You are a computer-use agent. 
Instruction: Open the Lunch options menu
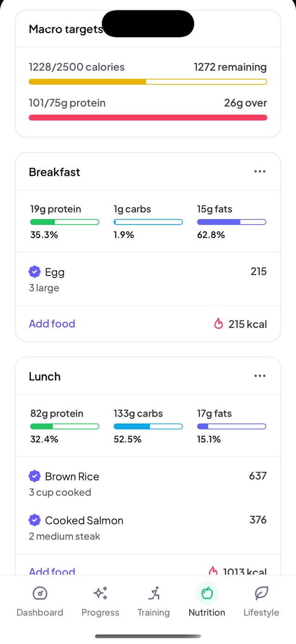(260, 376)
